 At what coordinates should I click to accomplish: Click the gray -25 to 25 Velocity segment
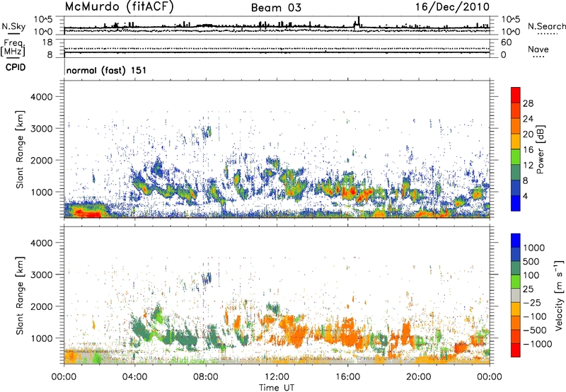516,295
